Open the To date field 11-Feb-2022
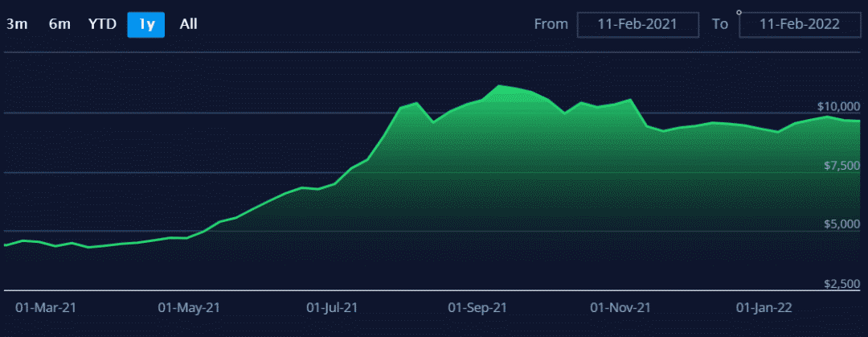The image size is (868, 337). tap(799, 24)
